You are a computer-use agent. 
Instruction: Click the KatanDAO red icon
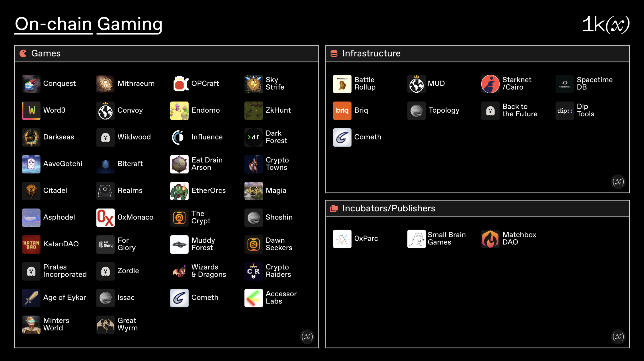point(31,244)
